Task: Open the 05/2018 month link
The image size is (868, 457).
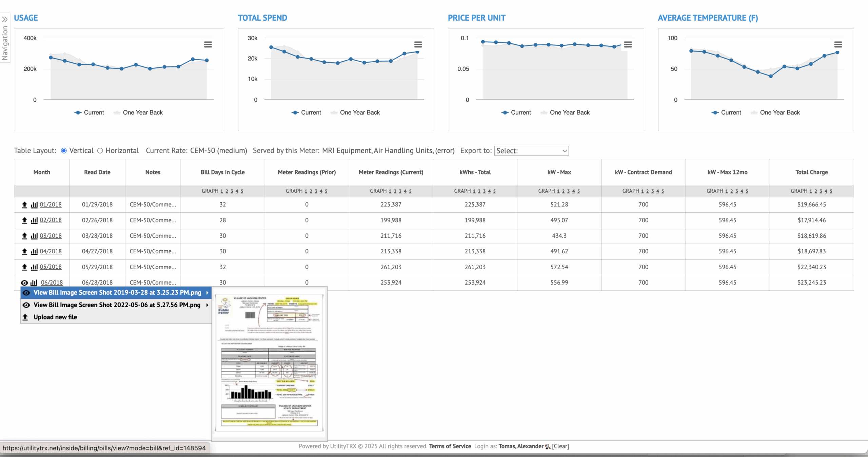Action: pos(51,267)
